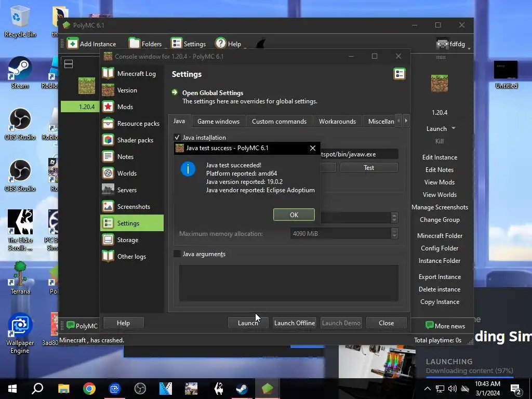Open the Resource packs page

pyautogui.click(x=132, y=124)
